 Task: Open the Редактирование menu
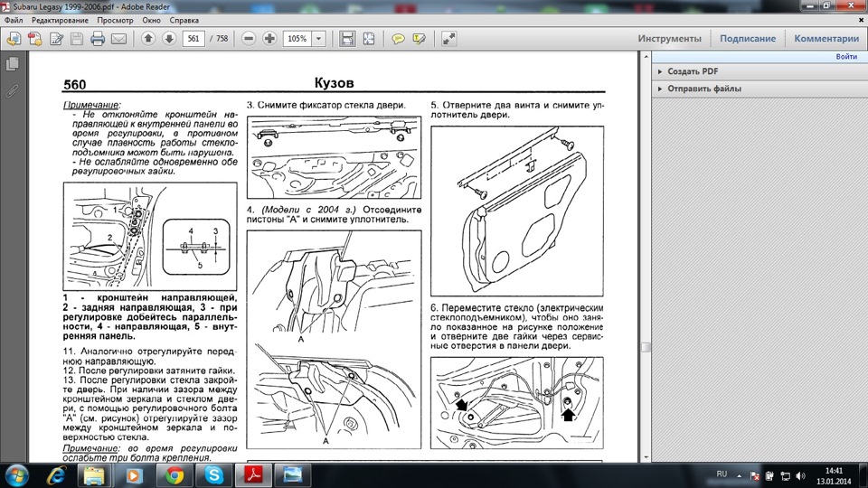click(60, 20)
